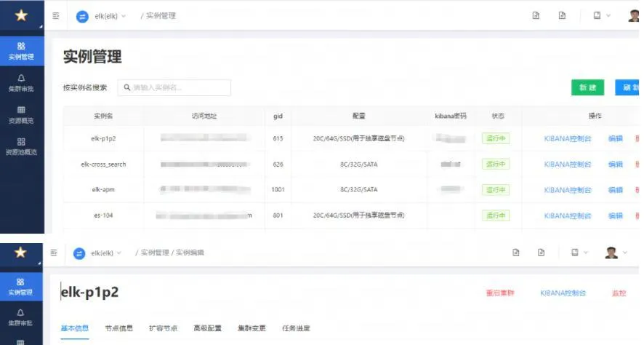Click the red 重启集群 link
644x345 pixels.
500,293
